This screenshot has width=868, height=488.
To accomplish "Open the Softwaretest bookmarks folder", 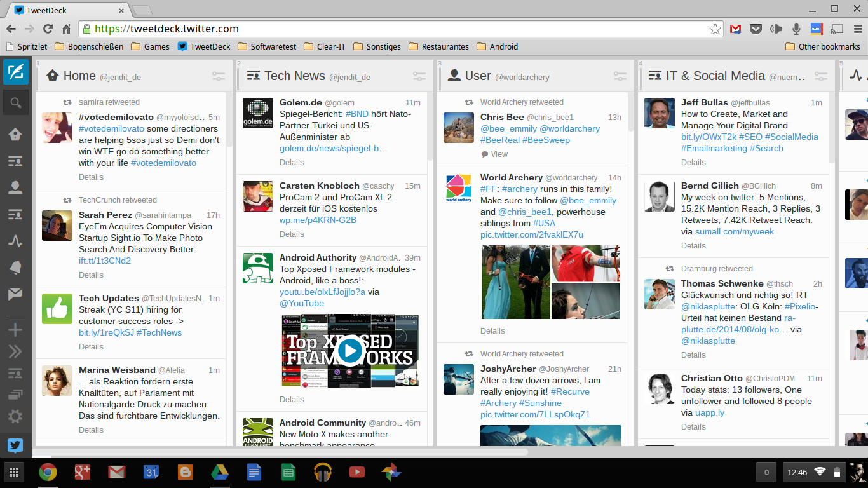I will (268, 46).
